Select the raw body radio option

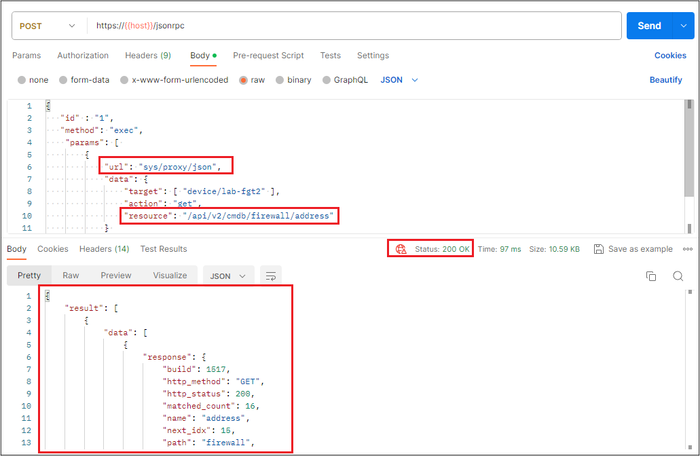(243, 80)
